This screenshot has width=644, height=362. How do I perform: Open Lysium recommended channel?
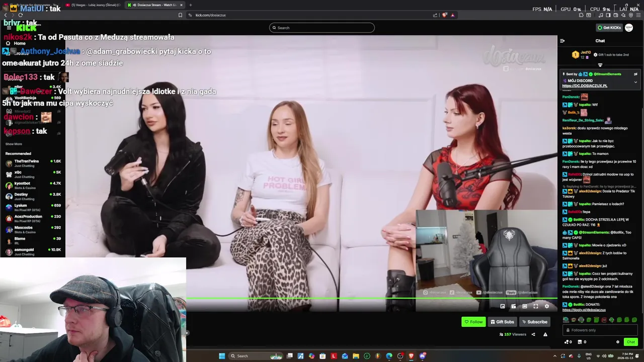(x=33, y=207)
